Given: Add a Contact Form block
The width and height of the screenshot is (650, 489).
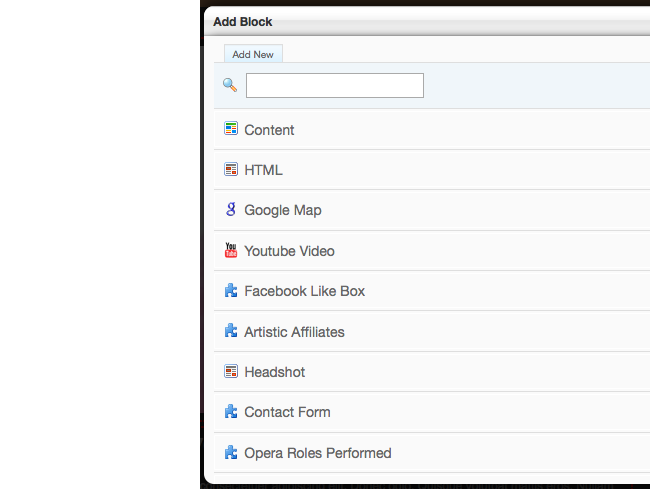Looking at the screenshot, I should tap(432, 412).
